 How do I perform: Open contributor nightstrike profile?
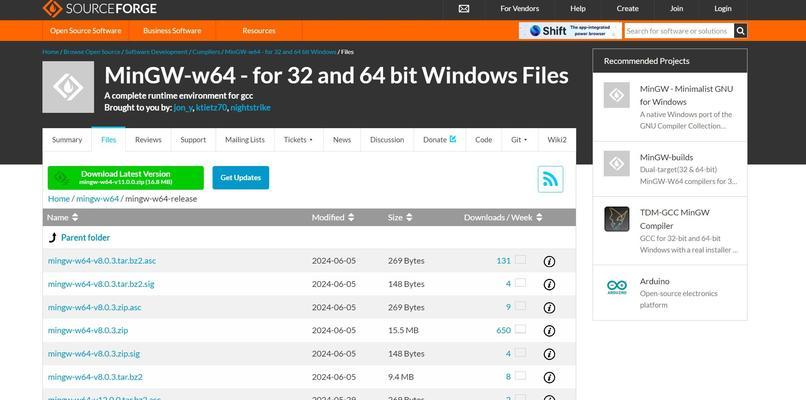(250, 107)
